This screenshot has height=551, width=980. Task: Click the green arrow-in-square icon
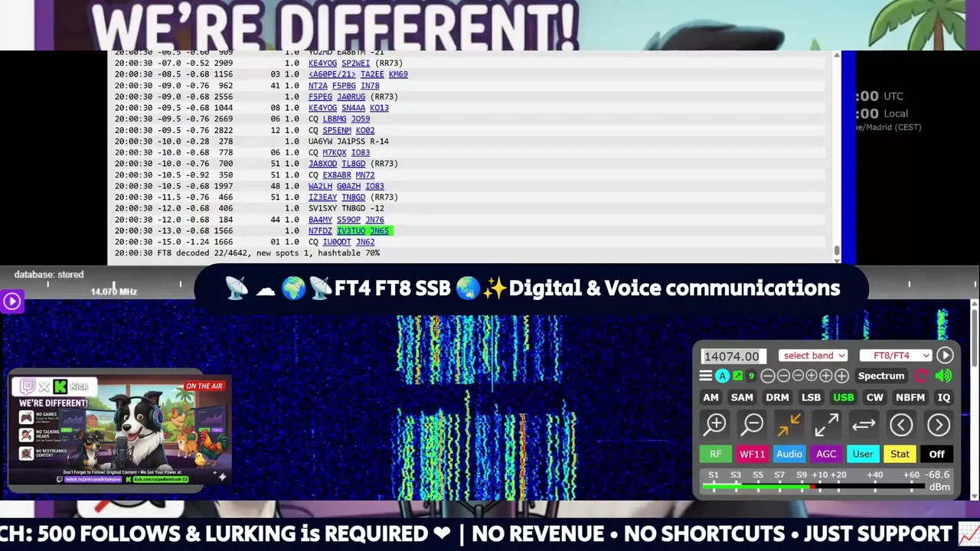pyautogui.click(x=738, y=376)
